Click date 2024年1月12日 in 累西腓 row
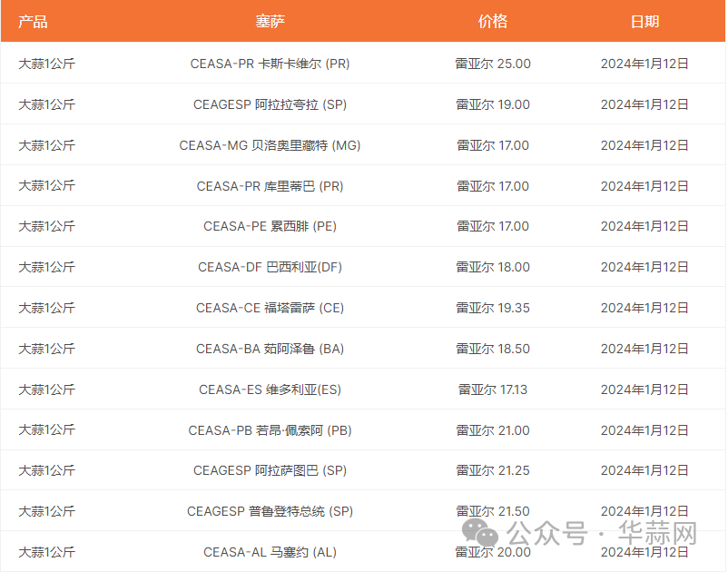The width and height of the screenshot is (728, 572). (x=644, y=226)
